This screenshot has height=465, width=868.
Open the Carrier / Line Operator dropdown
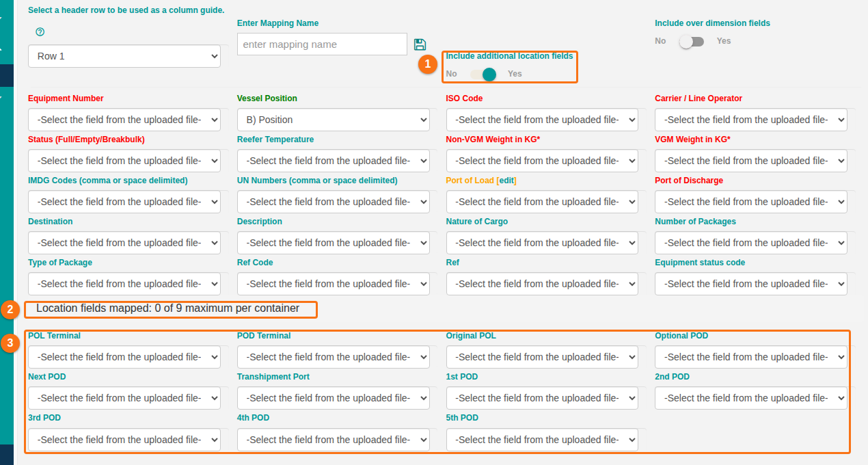pyautogui.click(x=751, y=120)
